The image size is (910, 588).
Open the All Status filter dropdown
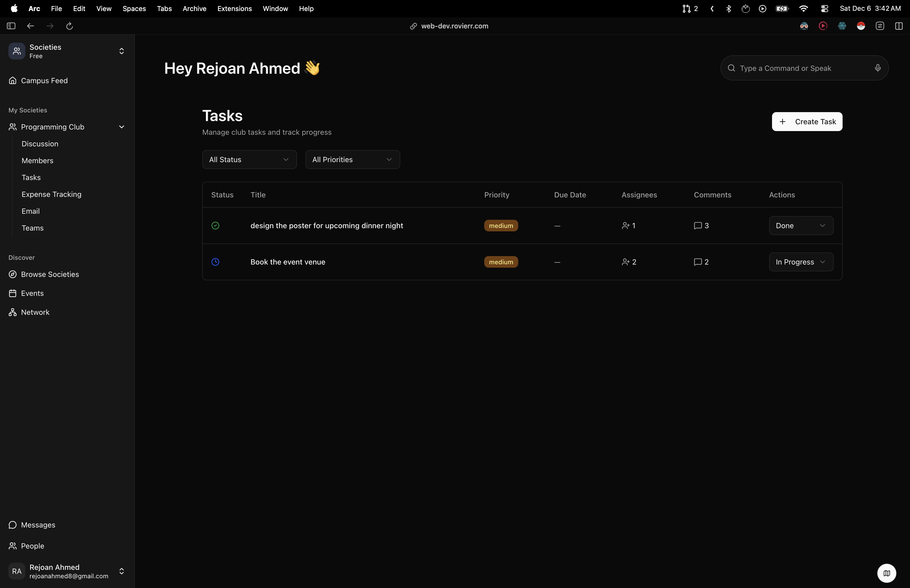point(249,160)
